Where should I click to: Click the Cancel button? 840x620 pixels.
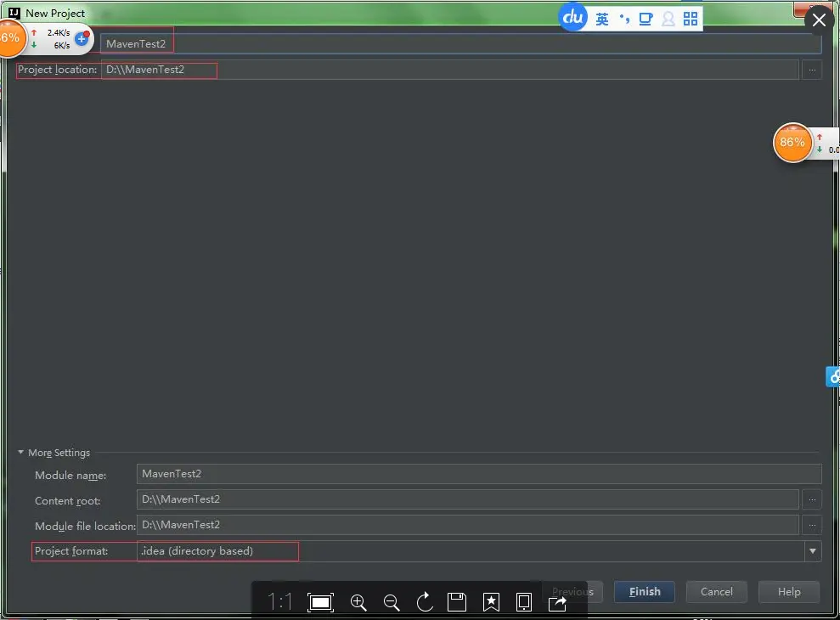(716, 592)
